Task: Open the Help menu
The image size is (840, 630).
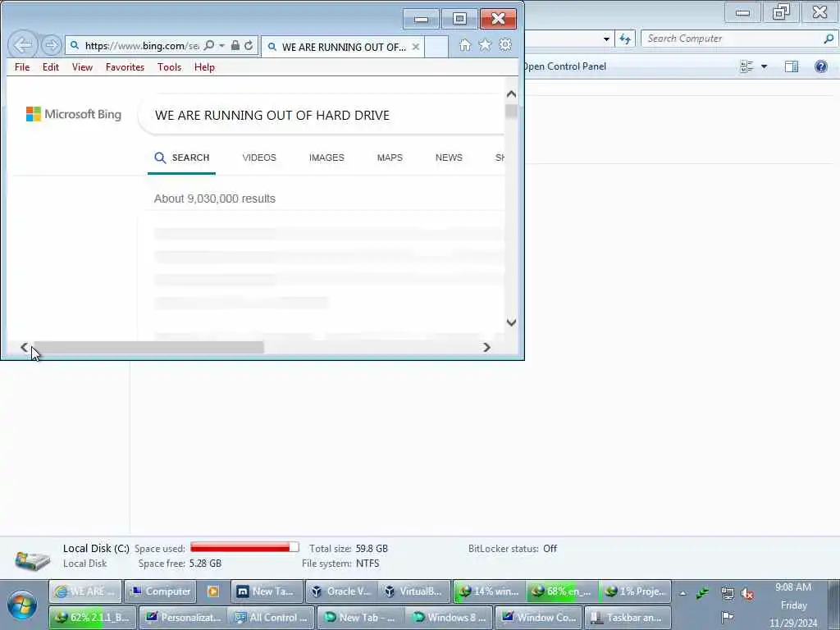Action: (x=204, y=67)
